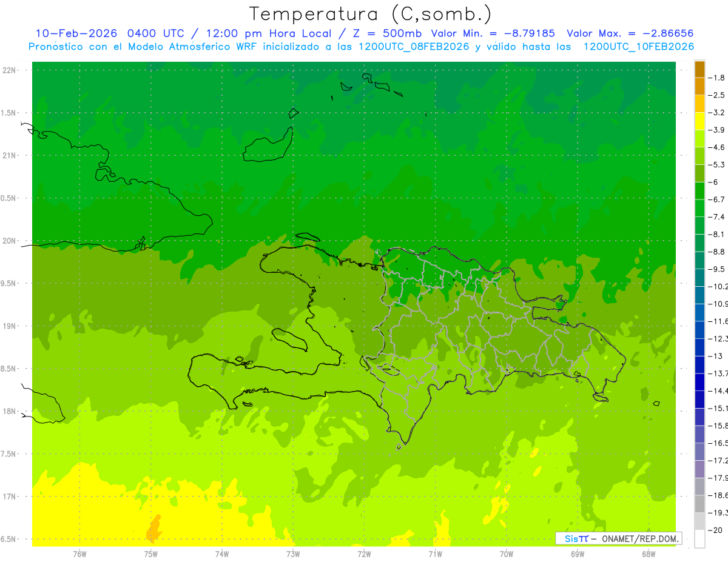728x562 pixels.
Task: Click the small orange hotspot near 75W 16.5N
Action: coord(154,529)
